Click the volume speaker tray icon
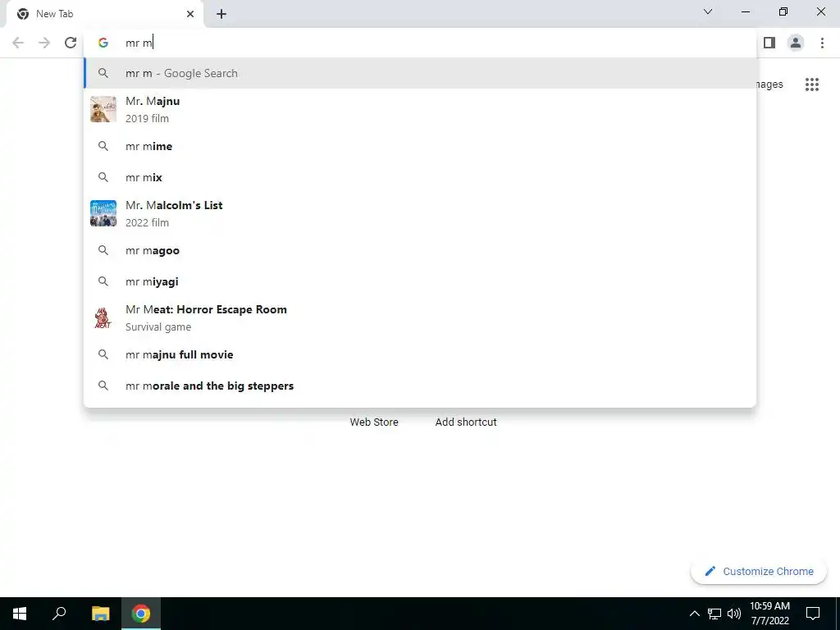 [x=734, y=614]
